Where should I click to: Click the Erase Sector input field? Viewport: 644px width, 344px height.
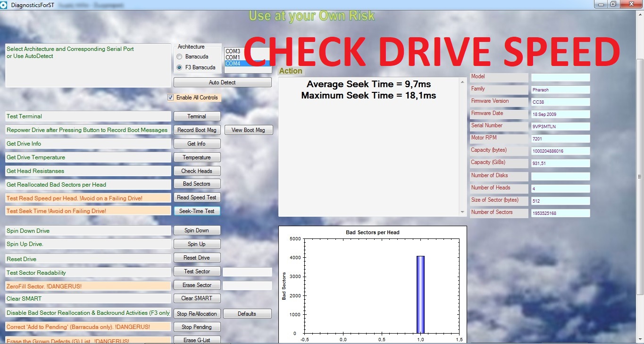point(247,286)
